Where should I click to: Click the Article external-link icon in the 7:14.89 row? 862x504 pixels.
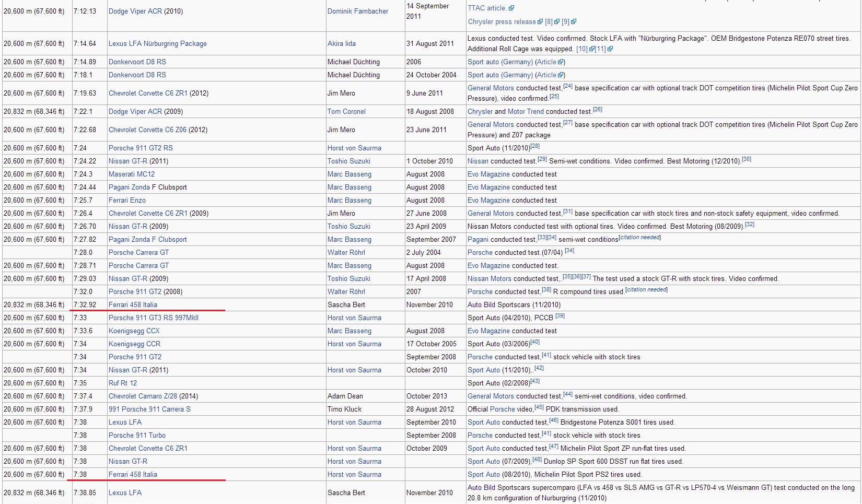click(561, 62)
